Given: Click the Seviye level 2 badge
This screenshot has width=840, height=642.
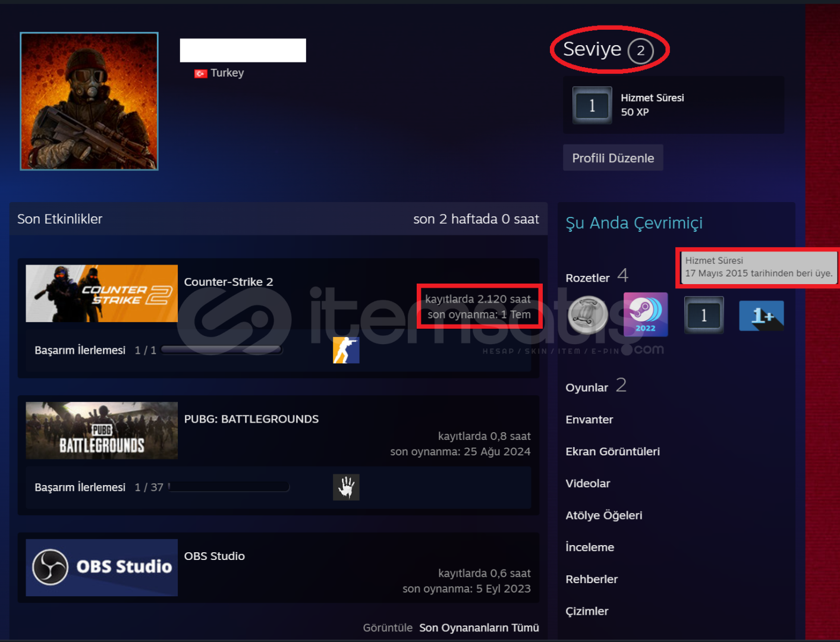Looking at the screenshot, I should click(x=640, y=51).
